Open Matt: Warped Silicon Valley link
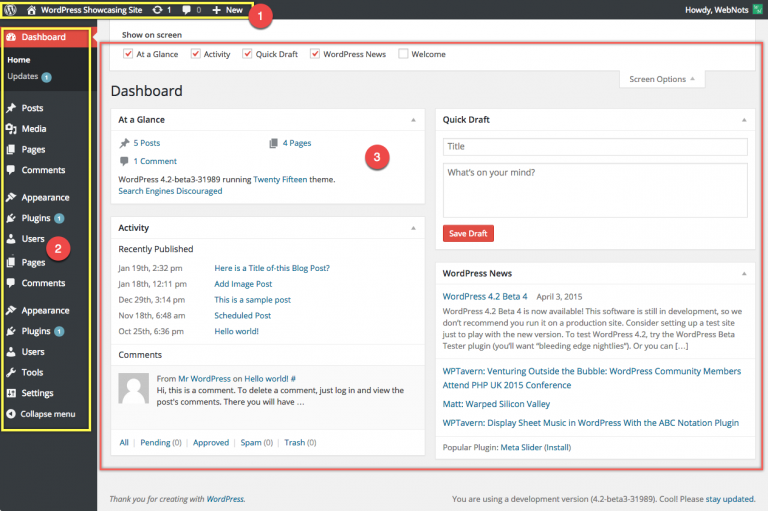The height and width of the screenshot is (511, 768). (x=496, y=404)
